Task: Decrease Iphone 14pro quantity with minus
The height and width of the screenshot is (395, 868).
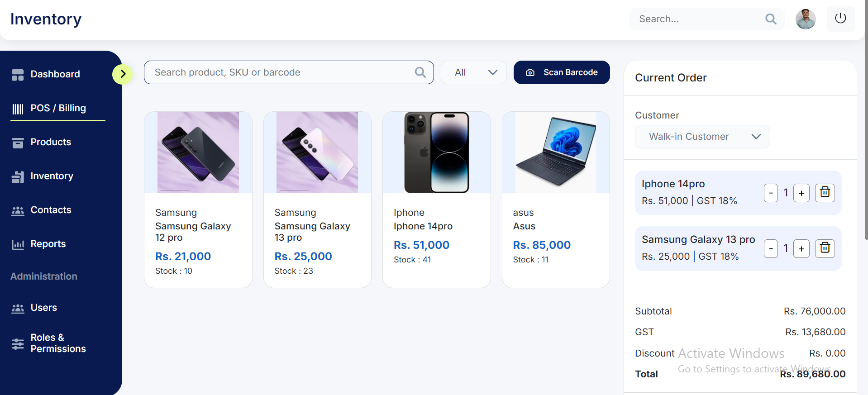Action: (771, 193)
